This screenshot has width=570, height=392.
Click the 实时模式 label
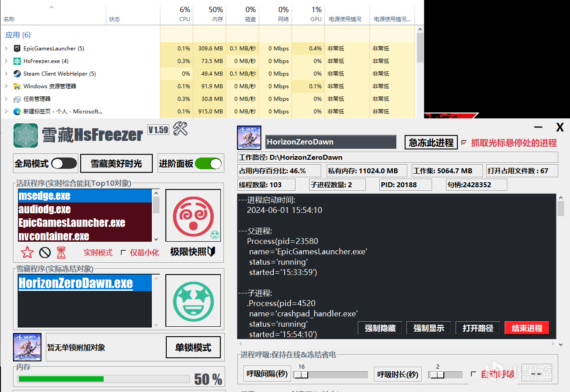(x=98, y=253)
